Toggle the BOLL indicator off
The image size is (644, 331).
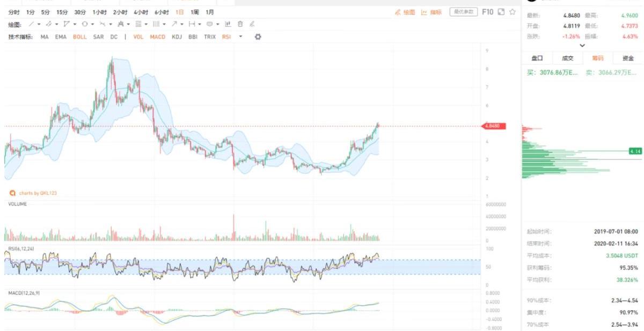tap(79, 37)
